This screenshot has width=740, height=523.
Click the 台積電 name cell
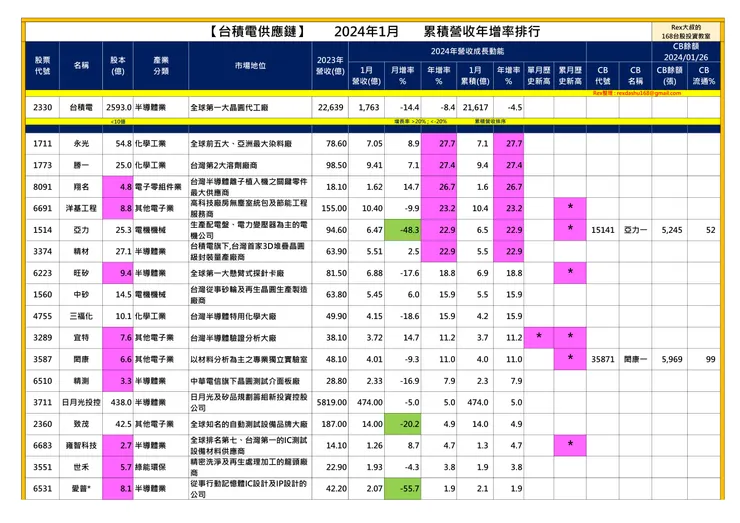[x=81, y=108]
